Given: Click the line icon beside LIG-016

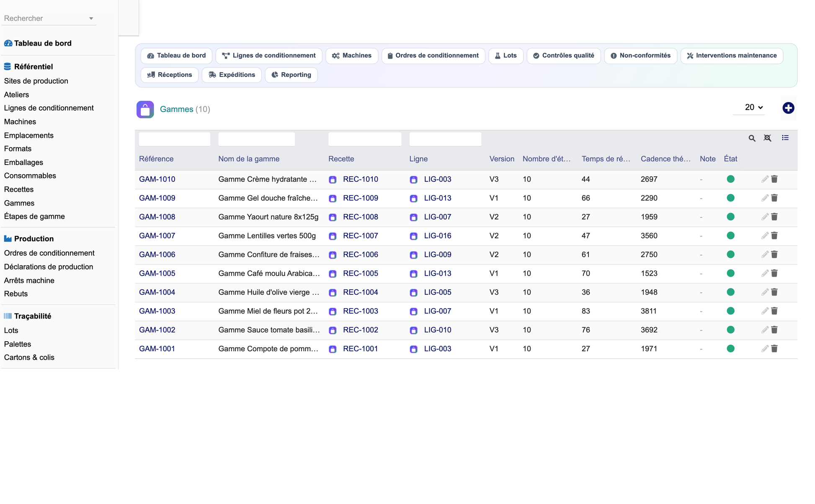Looking at the screenshot, I should pyautogui.click(x=413, y=236).
